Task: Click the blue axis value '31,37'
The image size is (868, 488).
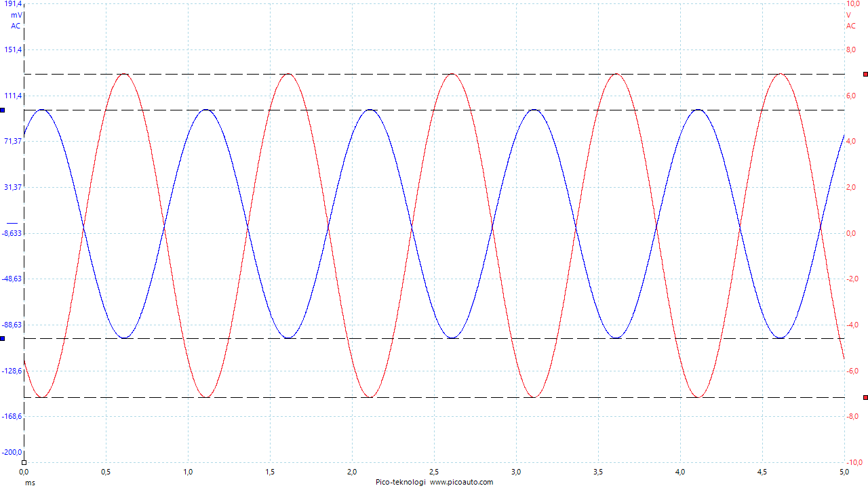Action: pyautogui.click(x=13, y=187)
